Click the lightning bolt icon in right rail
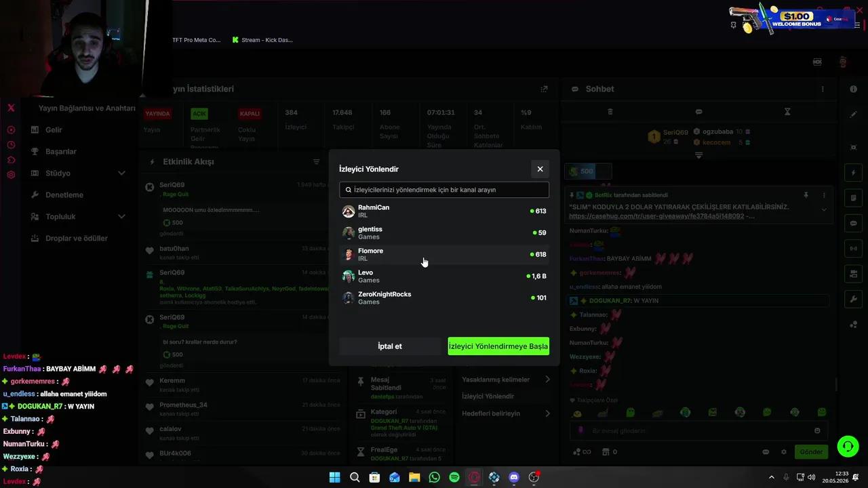Image resolution: width=868 pixels, height=488 pixels. pyautogui.click(x=853, y=173)
